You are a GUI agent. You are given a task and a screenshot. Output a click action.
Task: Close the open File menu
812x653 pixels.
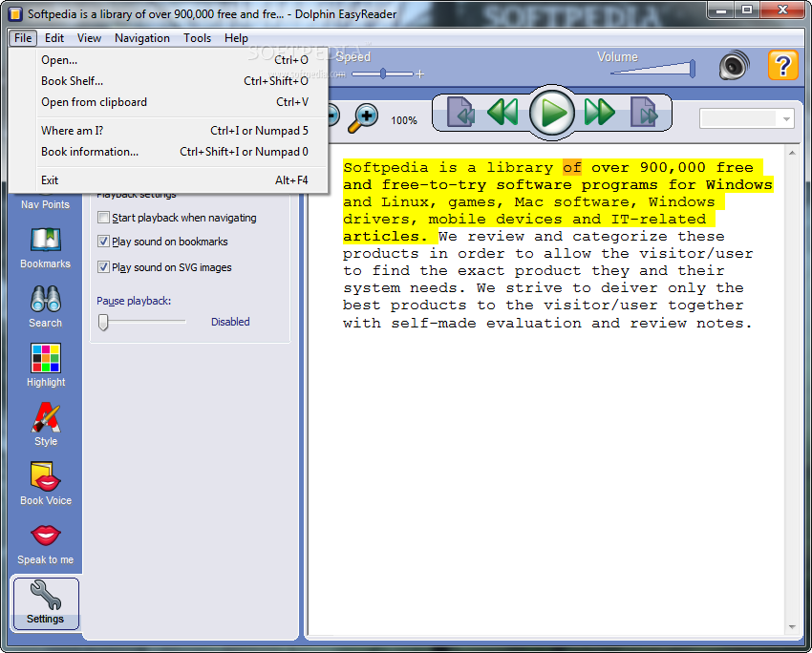(23, 38)
